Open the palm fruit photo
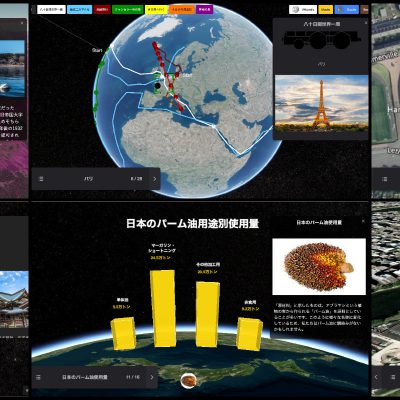Image resolution: width=400 pixels, height=400 pixels. [x=319, y=266]
